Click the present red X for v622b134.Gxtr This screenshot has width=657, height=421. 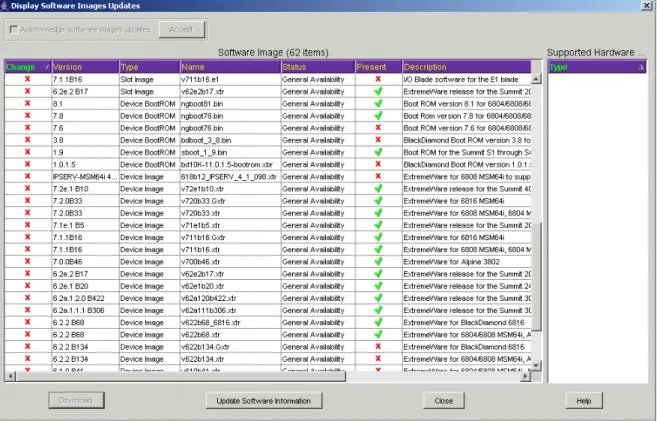point(378,346)
